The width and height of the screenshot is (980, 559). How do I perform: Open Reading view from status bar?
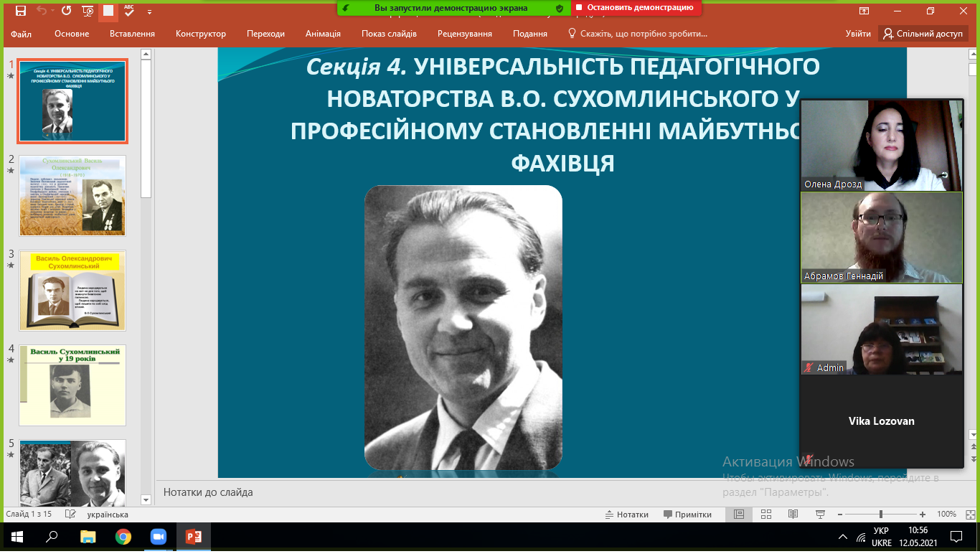point(793,515)
